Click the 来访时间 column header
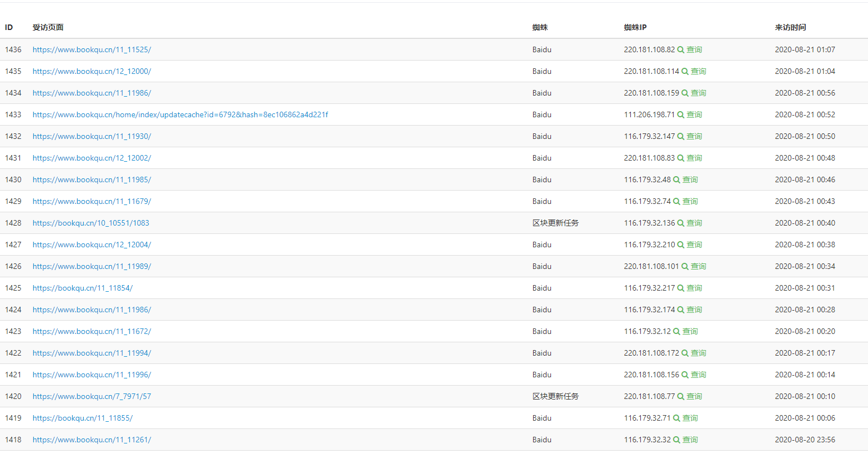Viewport: 868px width, 454px height. 790,27
